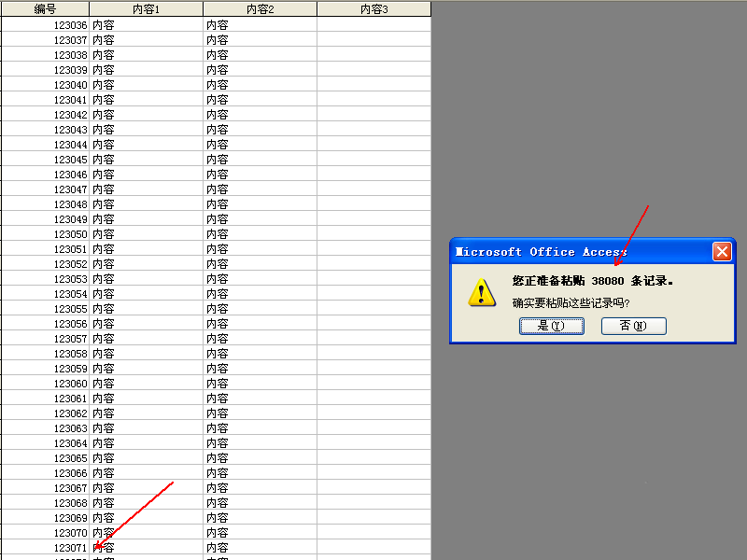Select 内容1 cell in row 123066
The image size is (747, 560).
tap(147, 473)
